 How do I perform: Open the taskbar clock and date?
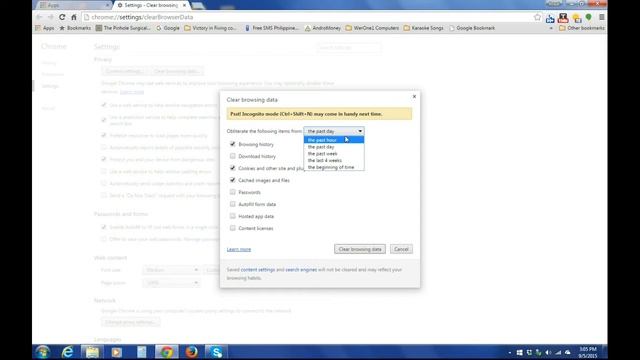click(588, 352)
